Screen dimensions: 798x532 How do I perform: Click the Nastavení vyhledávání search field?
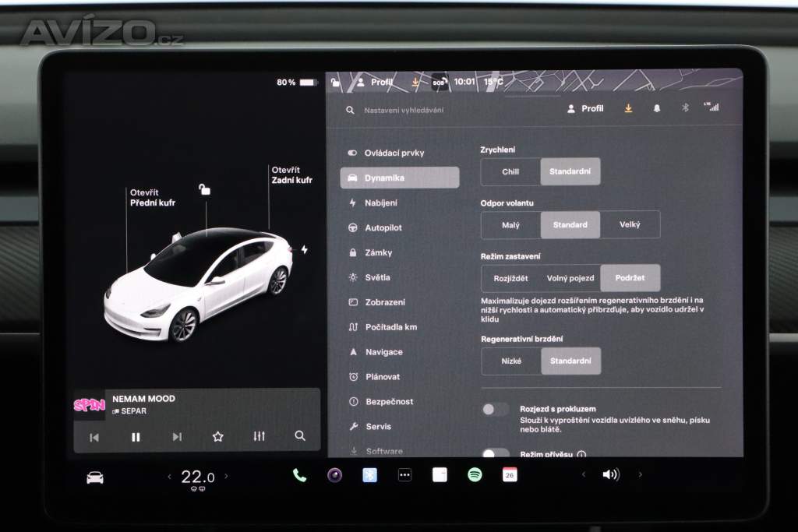pos(404,110)
